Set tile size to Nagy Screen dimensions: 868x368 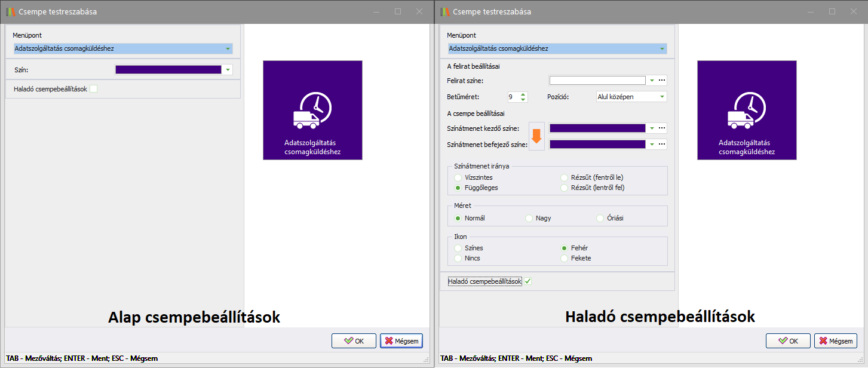[529, 219]
